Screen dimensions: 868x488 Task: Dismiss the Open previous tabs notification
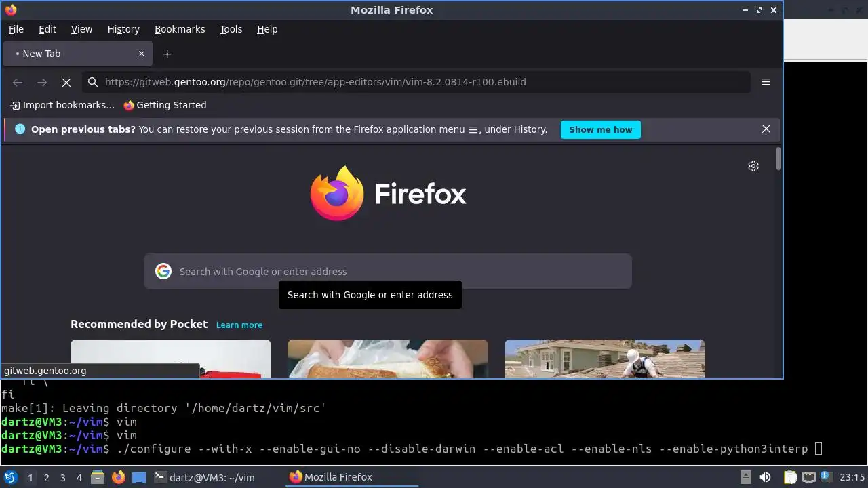[x=766, y=129]
